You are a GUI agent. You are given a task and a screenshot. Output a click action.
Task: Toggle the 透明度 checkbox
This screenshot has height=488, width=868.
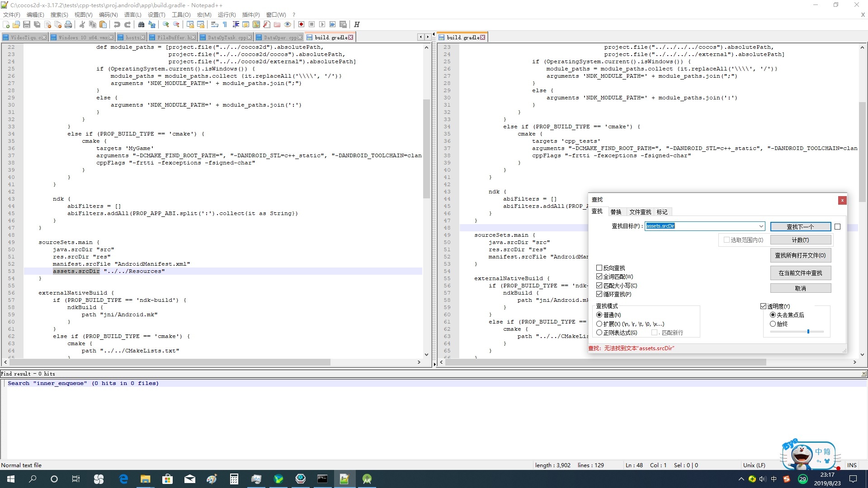[x=764, y=306]
